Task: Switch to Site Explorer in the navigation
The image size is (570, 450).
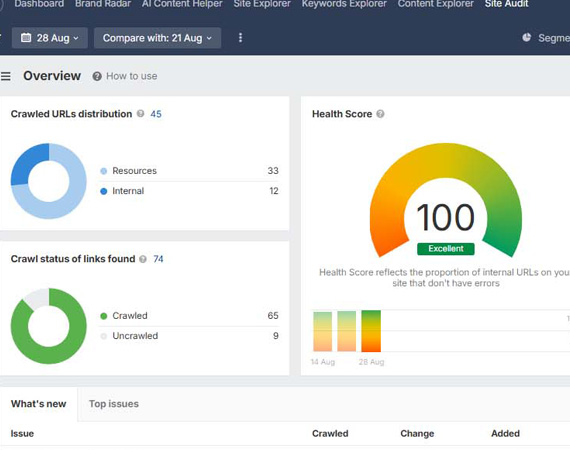Action: coord(262,4)
